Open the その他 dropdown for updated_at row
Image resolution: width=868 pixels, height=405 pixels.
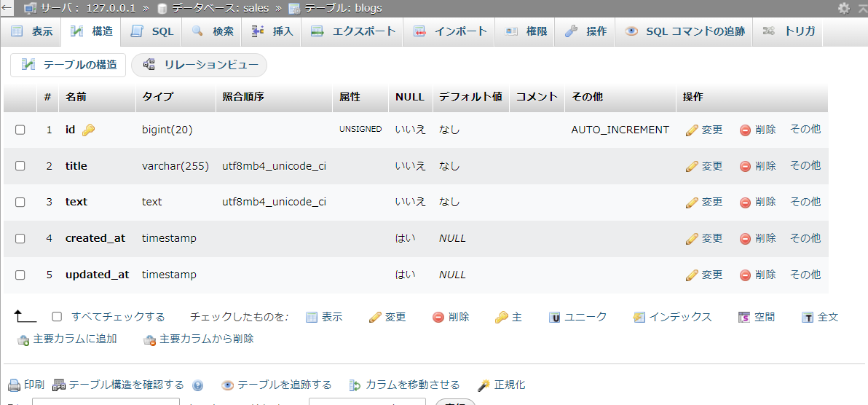805,275
